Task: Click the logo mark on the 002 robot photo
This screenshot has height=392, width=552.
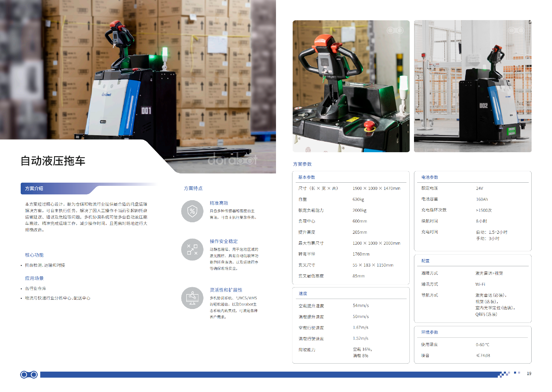Action: click(x=516, y=30)
